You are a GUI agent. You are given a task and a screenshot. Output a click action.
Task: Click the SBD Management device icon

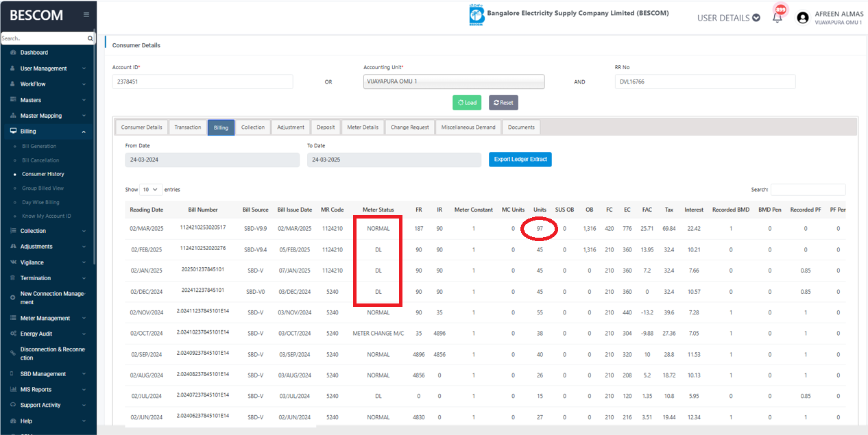(14, 374)
